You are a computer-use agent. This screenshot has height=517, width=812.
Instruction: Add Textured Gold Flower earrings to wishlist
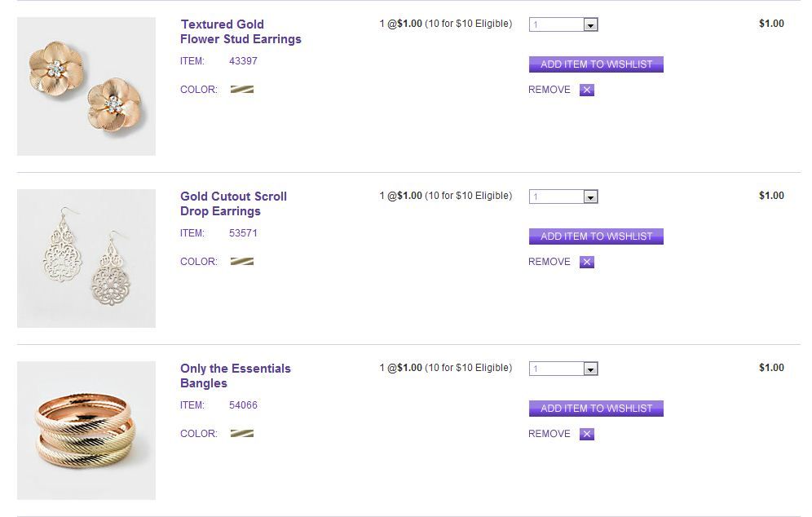596,64
